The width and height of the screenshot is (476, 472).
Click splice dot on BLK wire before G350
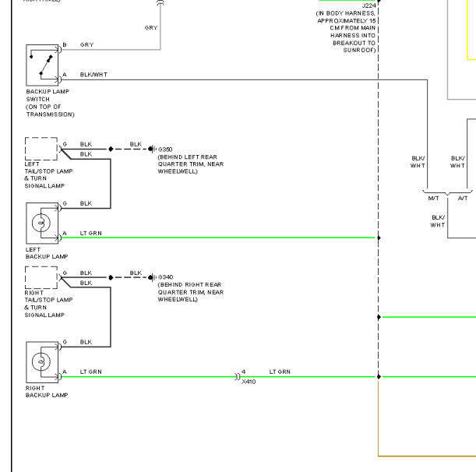click(x=111, y=149)
